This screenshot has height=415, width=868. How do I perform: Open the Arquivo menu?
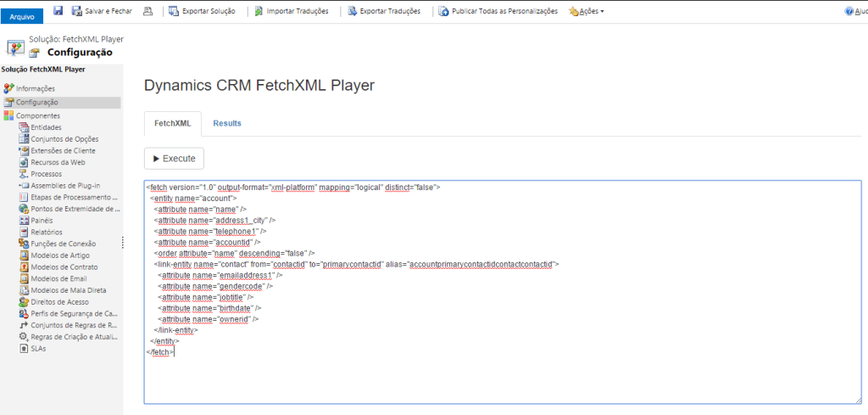(21, 17)
